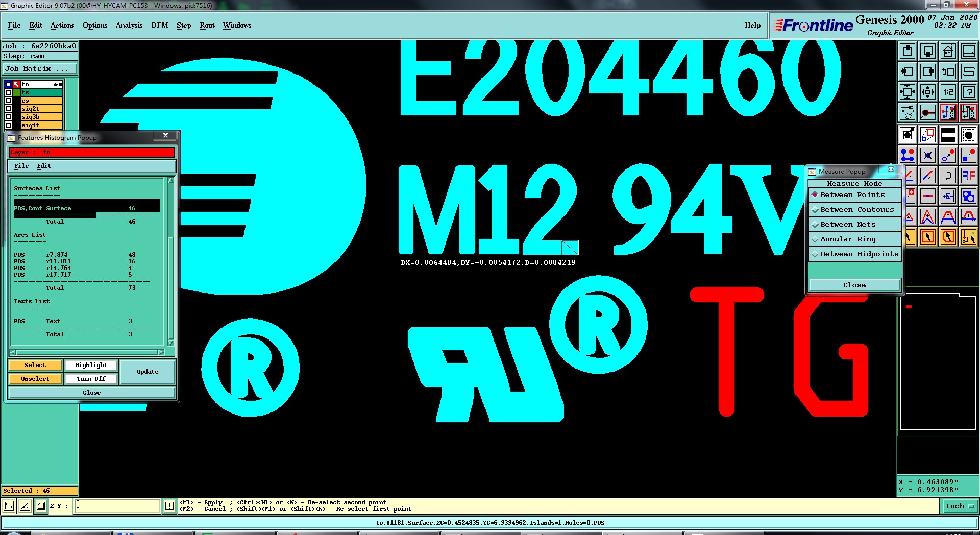Click the board overview thumbnail
Screen dimensions: 980x535
click(x=938, y=361)
